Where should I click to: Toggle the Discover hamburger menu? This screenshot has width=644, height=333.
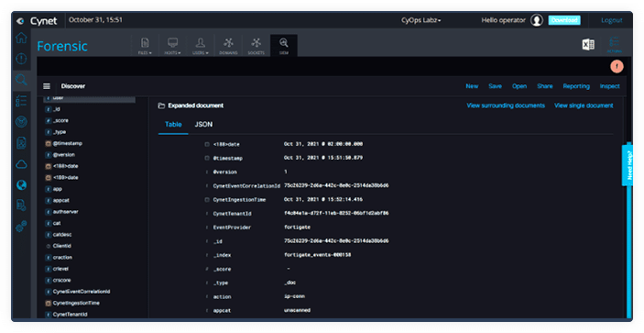(x=47, y=86)
